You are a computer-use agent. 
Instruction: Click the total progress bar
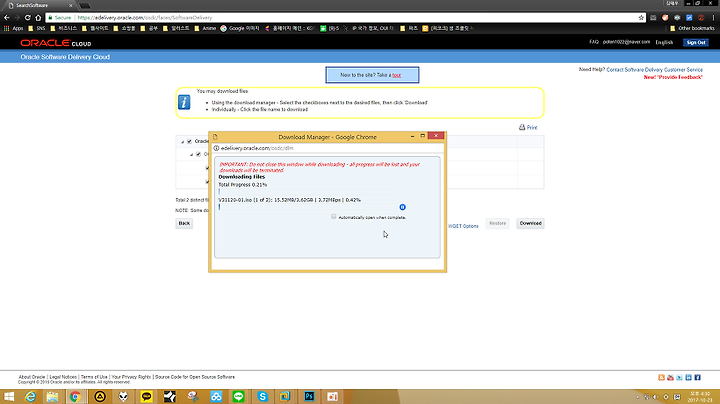pos(307,191)
